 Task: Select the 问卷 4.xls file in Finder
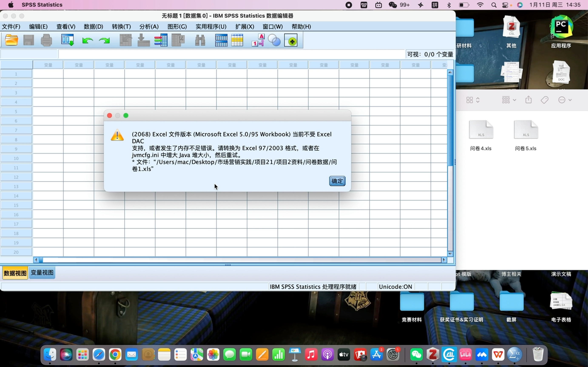481,136
